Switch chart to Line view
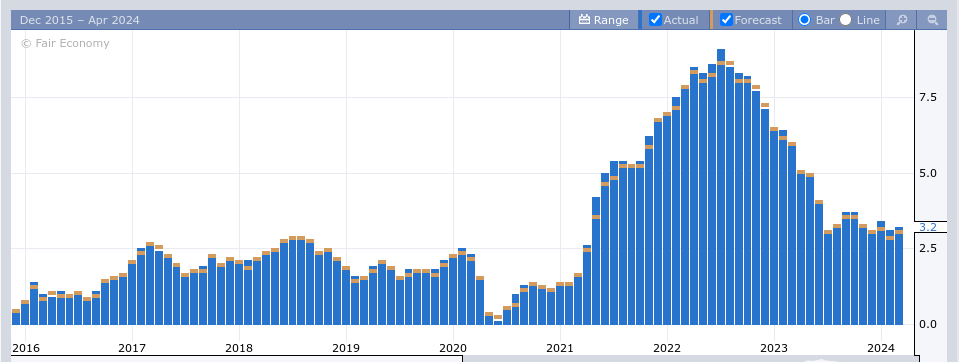This screenshot has width=959, height=362. tap(845, 20)
